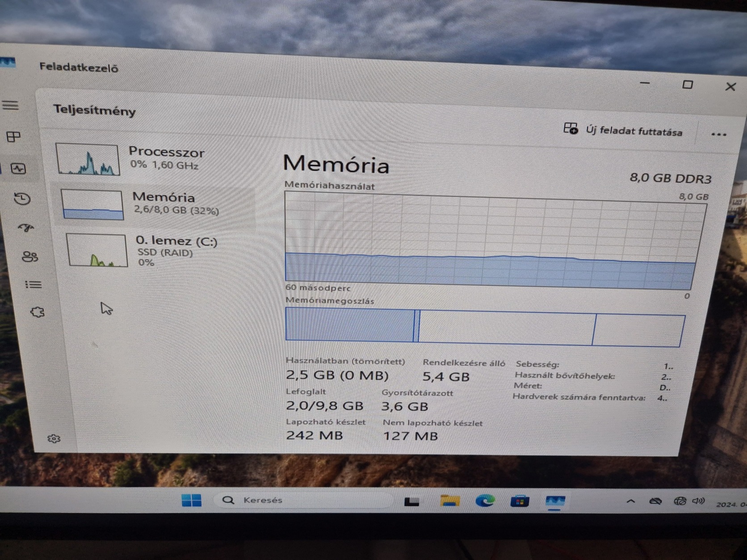Click the three-dots more options button
Image resolution: width=747 pixels, height=560 pixels.
[x=718, y=134]
